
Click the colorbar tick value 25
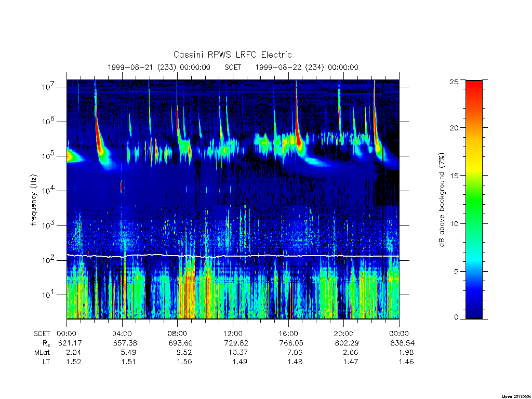point(454,82)
